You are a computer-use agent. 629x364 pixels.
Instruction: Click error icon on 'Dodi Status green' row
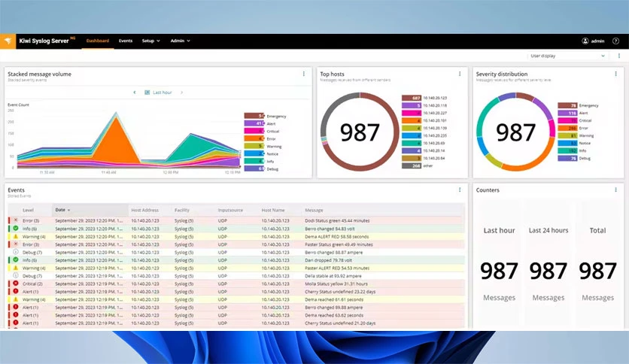16,220
